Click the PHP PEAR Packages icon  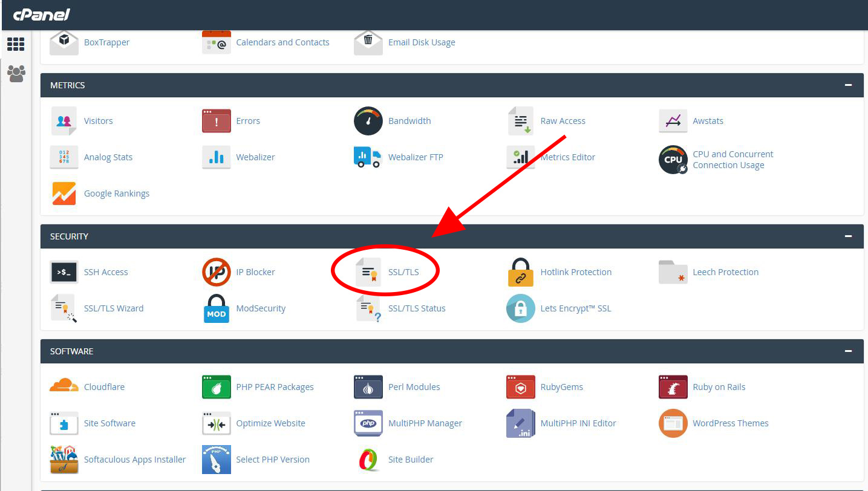coord(217,387)
